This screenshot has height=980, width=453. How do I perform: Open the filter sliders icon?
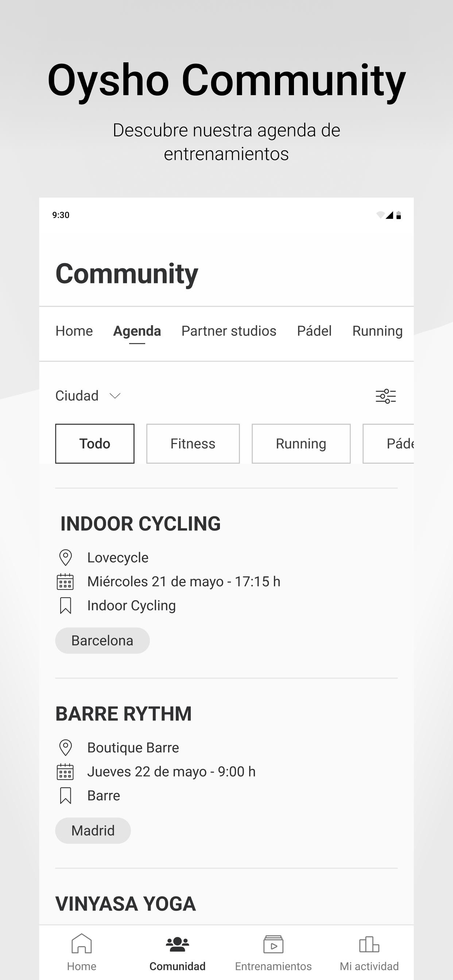(x=386, y=396)
